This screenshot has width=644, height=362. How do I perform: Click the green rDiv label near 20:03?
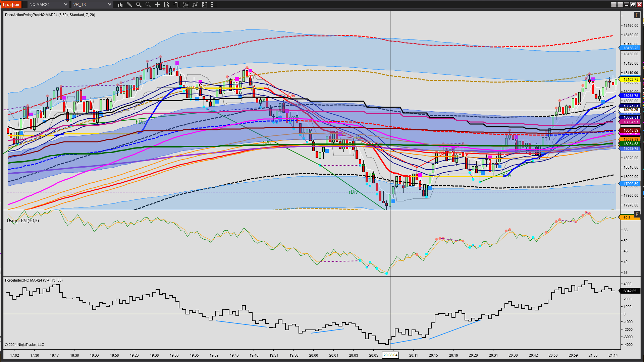pos(353,192)
